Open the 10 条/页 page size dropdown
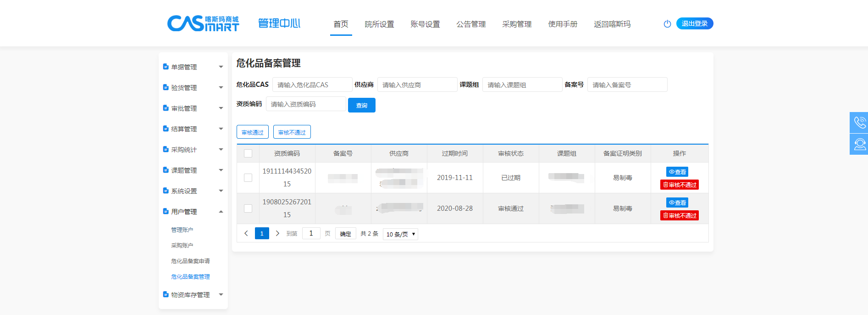Screen dimensions: 868x315 point(400,234)
